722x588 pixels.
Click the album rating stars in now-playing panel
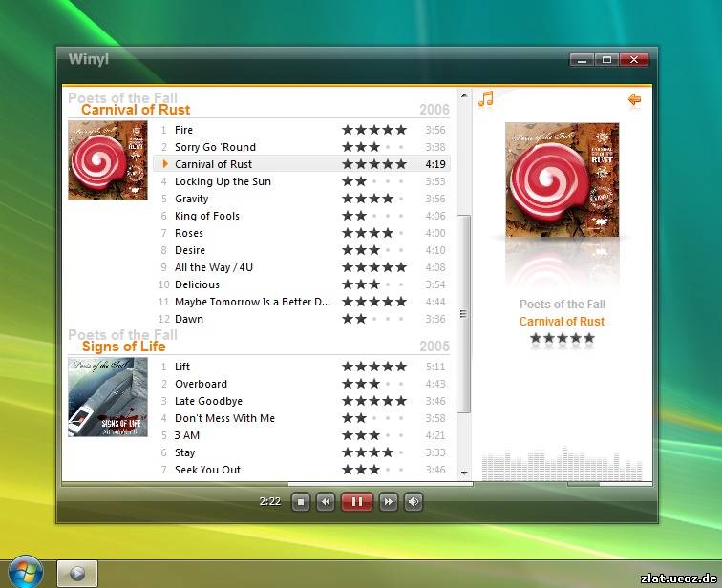563,339
